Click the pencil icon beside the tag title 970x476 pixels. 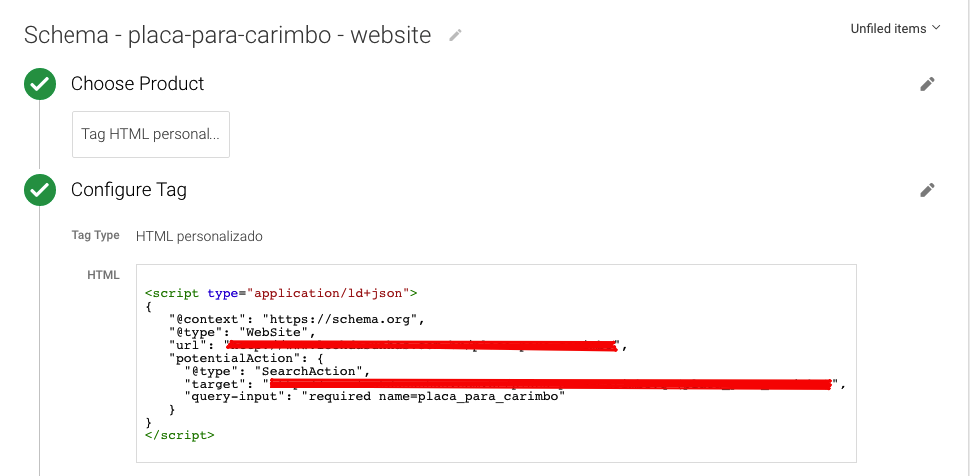(456, 35)
